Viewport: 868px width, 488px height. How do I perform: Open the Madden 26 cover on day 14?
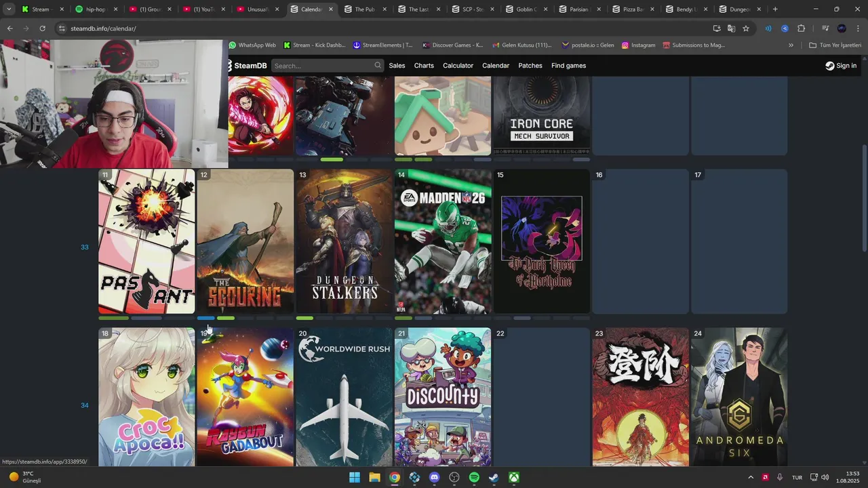(443, 241)
